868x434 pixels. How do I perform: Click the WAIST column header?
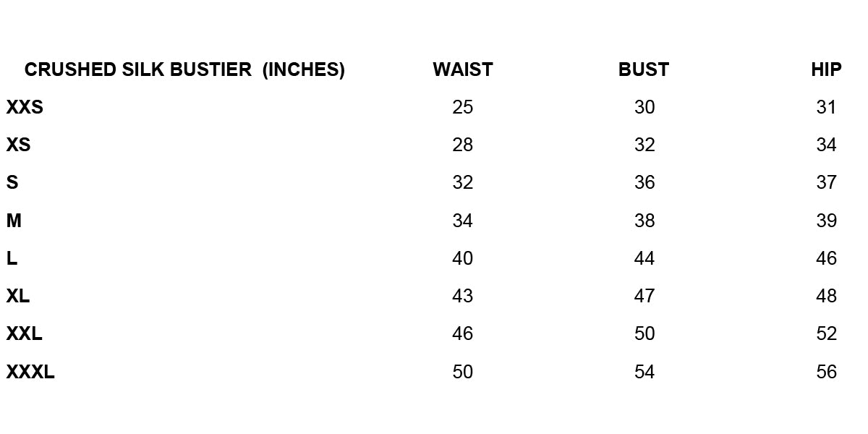(462, 69)
